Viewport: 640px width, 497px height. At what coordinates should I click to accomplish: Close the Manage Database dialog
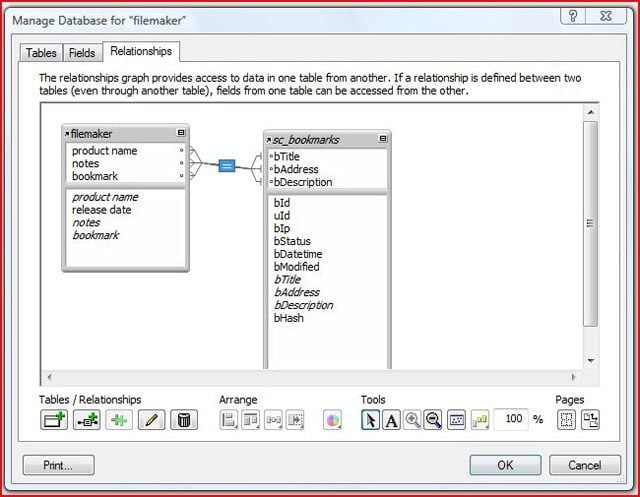click(606, 16)
